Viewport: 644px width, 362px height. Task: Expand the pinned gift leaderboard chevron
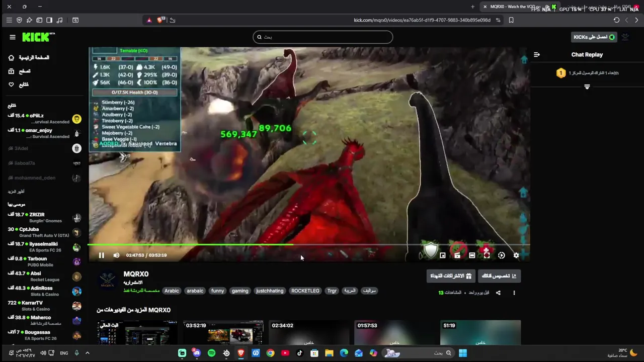(x=587, y=87)
